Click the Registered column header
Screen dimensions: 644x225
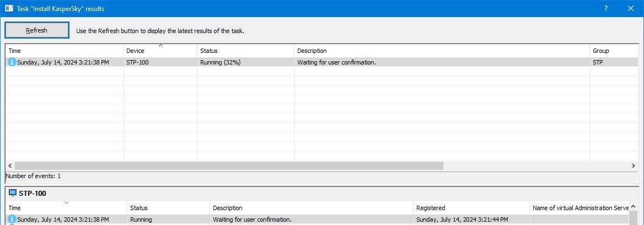pyautogui.click(x=470, y=208)
